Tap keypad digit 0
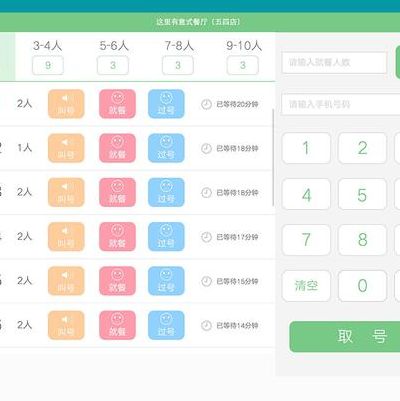The width and height of the screenshot is (400, 401). pyautogui.click(x=362, y=286)
